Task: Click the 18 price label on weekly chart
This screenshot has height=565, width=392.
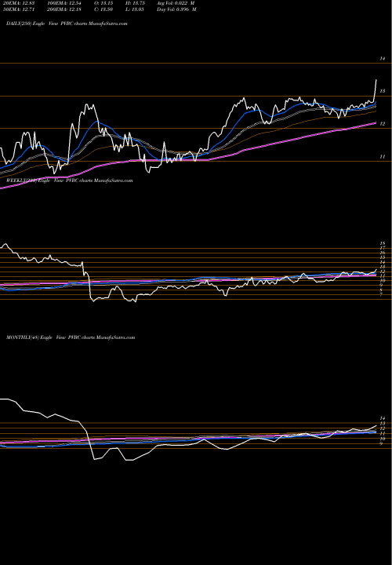Action: tap(383, 243)
